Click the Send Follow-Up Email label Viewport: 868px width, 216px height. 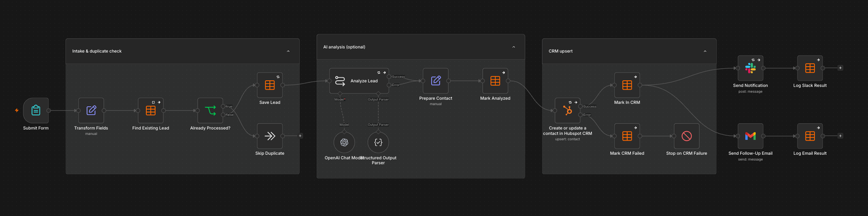click(x=750, y=153)
